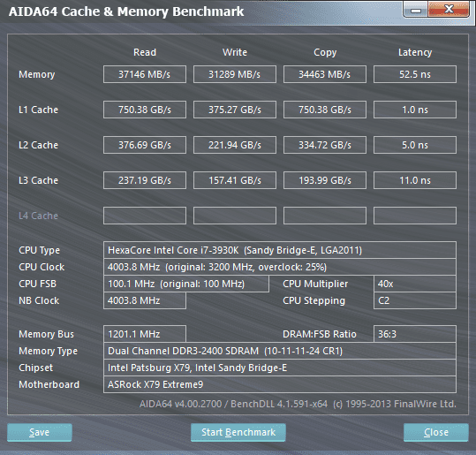476x455 pixels.
Task: Click the empty L4 Cache Latency field
Action: coord(415,216)
